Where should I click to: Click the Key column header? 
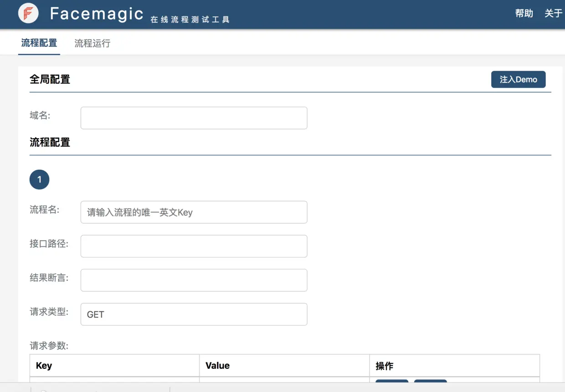tap(114, 366)
